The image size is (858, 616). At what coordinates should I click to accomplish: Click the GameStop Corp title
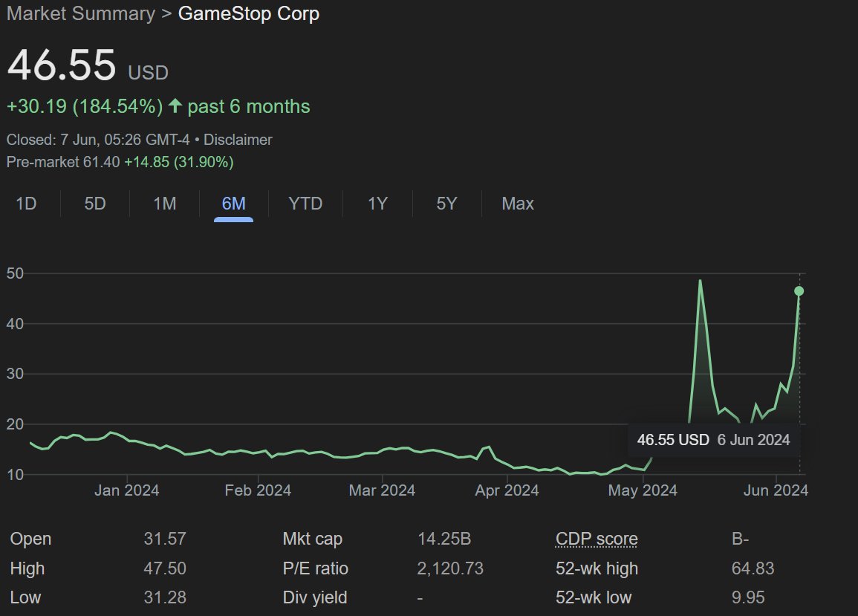click(x=249, y=13)
